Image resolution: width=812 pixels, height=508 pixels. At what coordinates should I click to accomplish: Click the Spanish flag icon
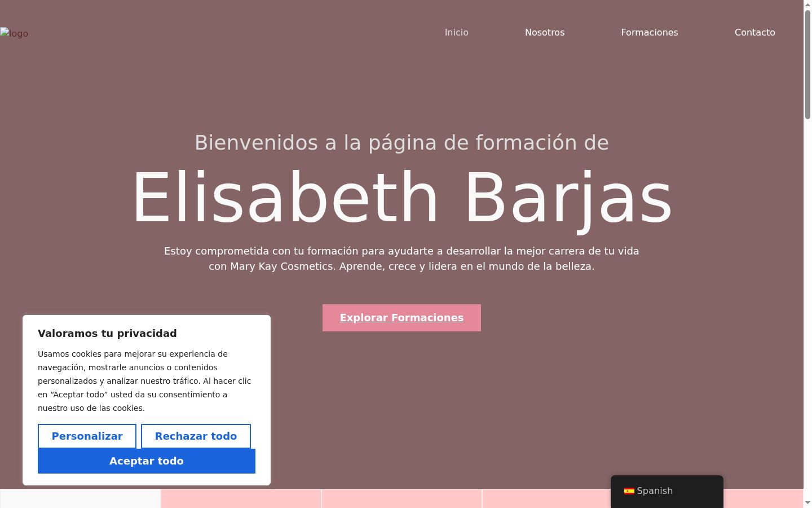point(629,491)
